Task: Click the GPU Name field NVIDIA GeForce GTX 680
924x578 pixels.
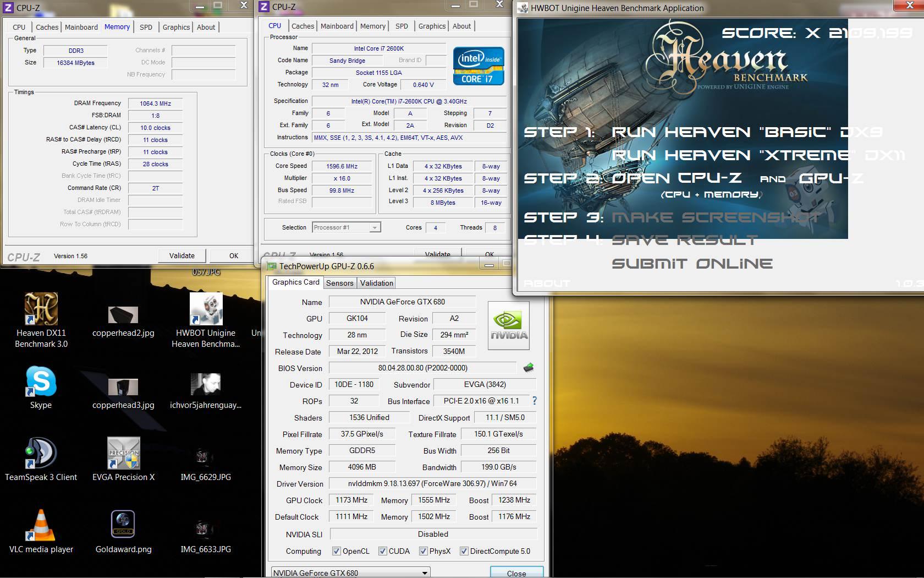Action: click(402, 302)
